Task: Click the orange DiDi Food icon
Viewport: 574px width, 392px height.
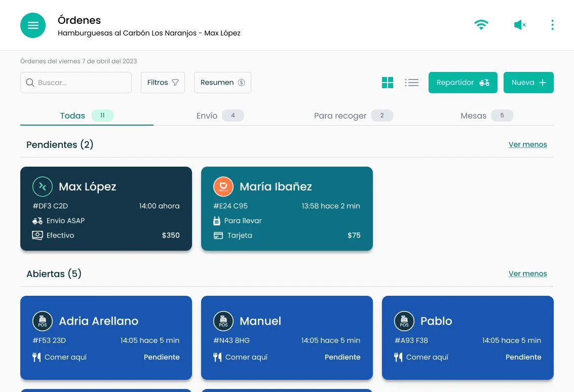Action: pyautogui.click(x=223, y=187)
